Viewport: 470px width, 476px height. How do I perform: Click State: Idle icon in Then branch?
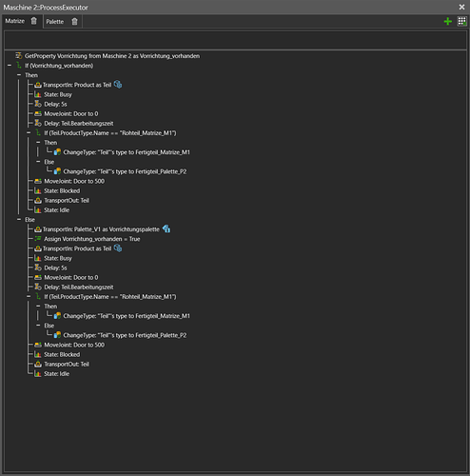[x=38, y=209]
